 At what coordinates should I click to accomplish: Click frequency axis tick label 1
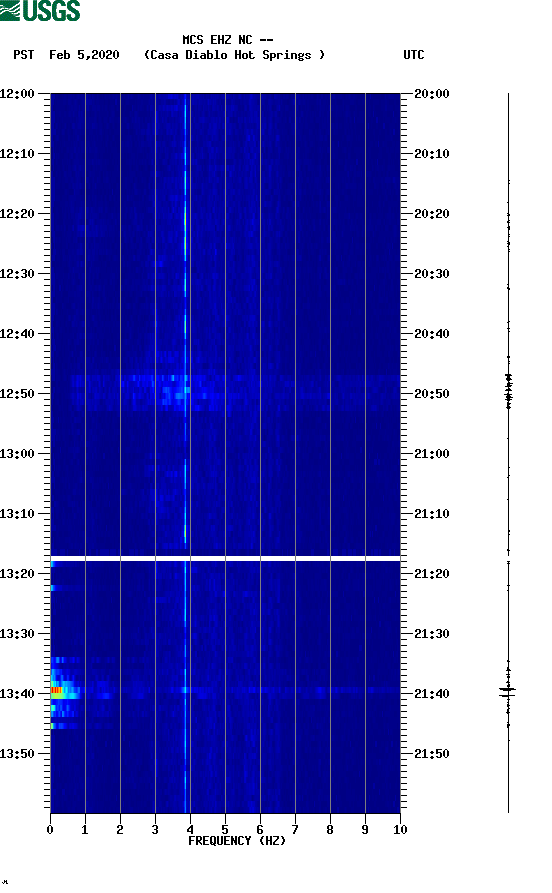pos(85,830)
